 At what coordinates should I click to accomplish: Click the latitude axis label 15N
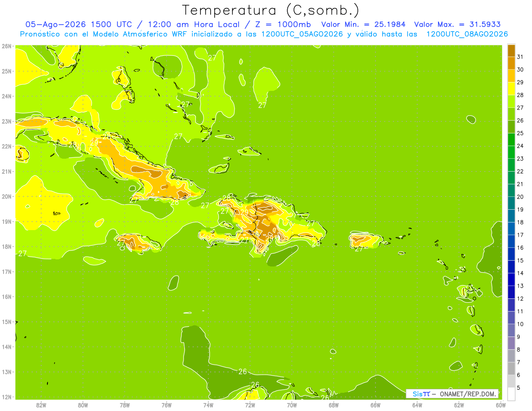tap(7, 322)
